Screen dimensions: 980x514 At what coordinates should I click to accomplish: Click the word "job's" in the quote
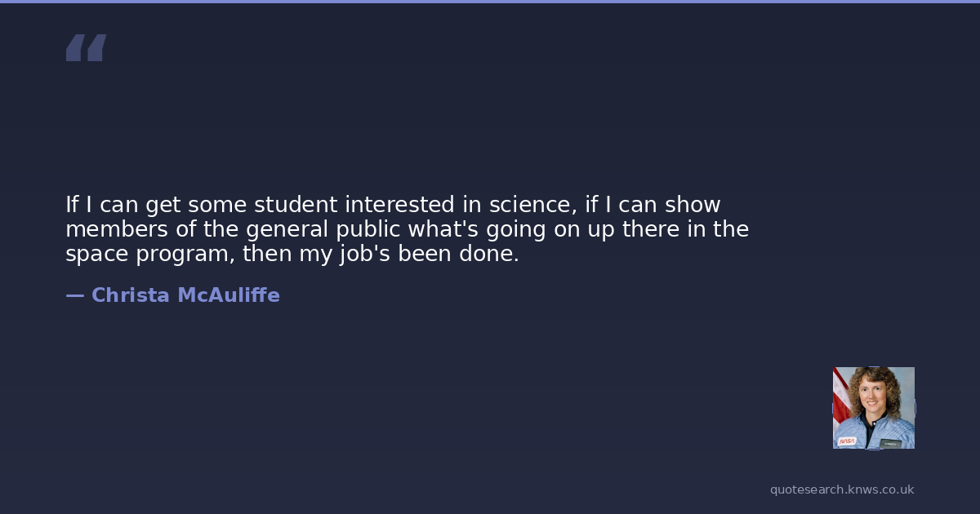point(366,254)
